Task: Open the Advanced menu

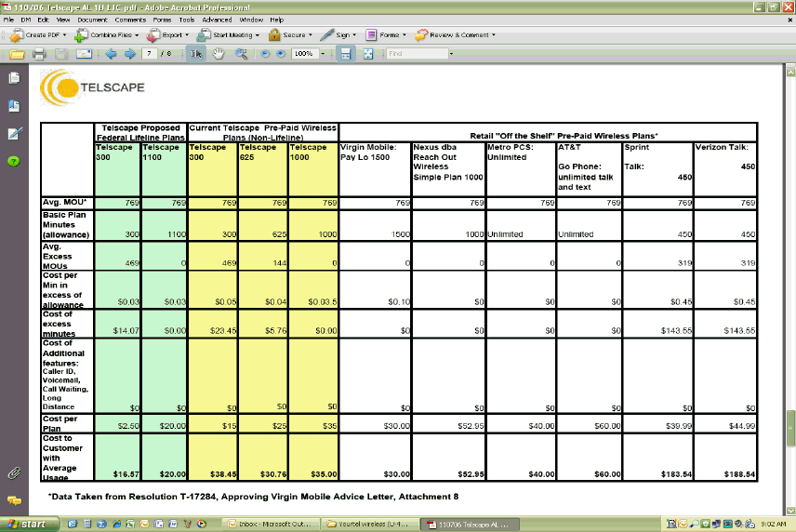Action: (x=218, y=20)
